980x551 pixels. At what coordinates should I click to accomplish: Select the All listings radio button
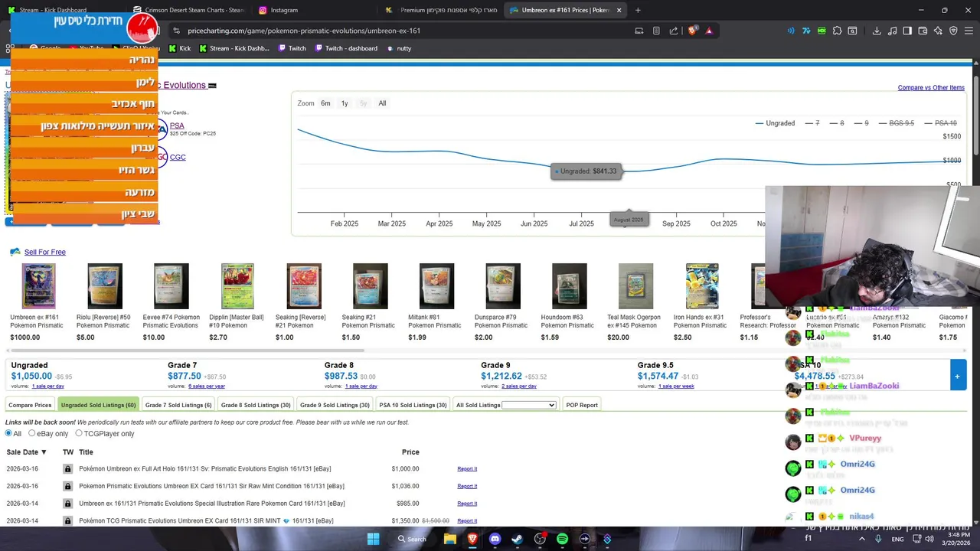coord(9,433)
